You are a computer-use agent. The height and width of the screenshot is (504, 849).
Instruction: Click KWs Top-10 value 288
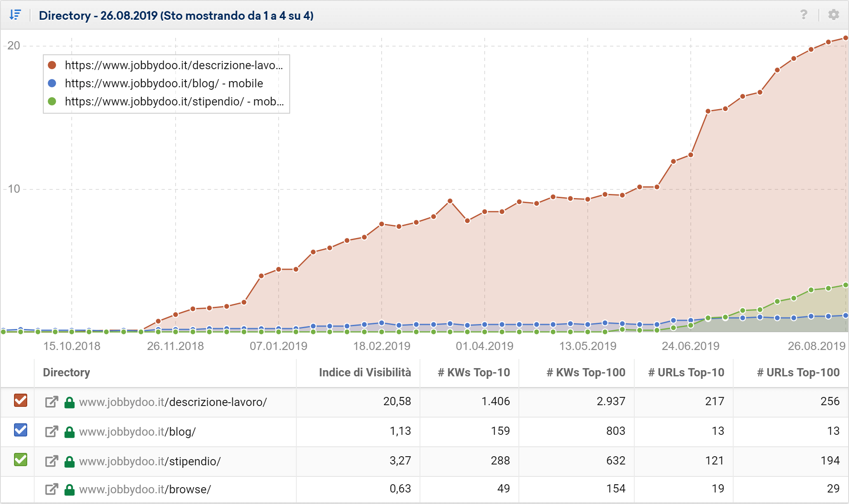tap(500, 460)
